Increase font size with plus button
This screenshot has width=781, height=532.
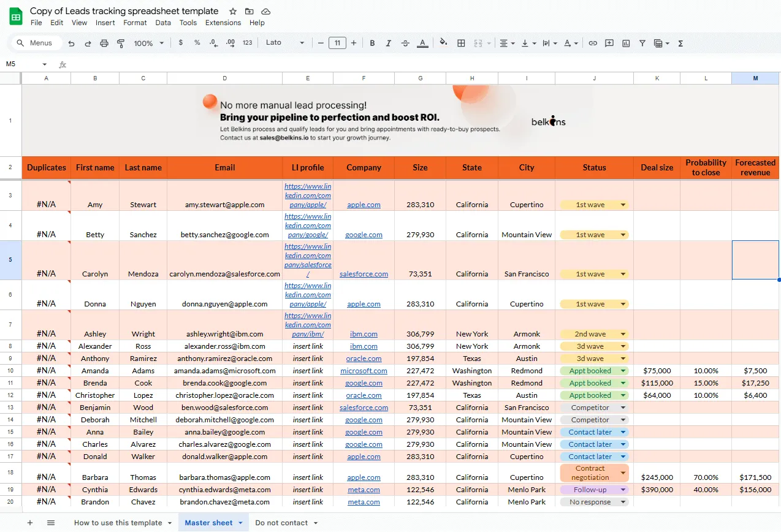[354, 43]
